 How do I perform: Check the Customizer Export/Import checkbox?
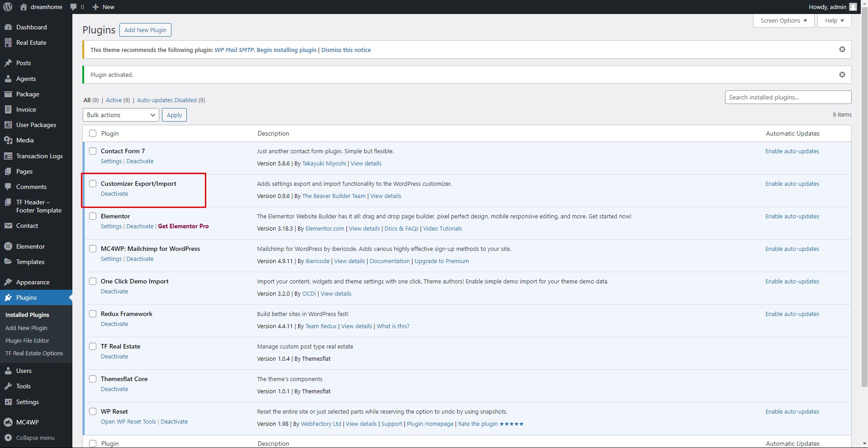[x=93, y=184]
